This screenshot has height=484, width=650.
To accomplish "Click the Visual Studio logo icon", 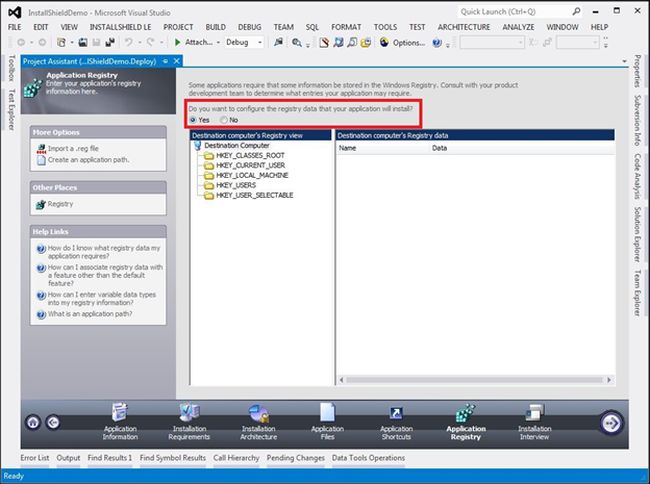I will coord(15,12).
